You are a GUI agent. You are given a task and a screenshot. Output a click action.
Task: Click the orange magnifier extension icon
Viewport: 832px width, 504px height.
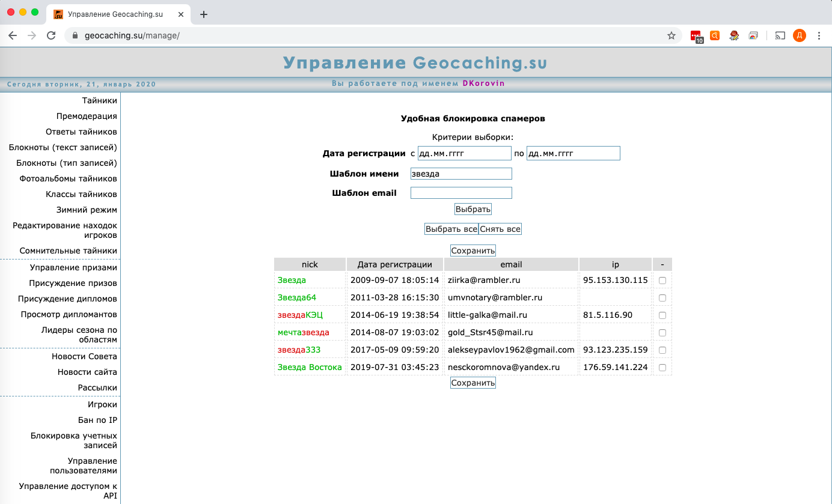[715, 35]
